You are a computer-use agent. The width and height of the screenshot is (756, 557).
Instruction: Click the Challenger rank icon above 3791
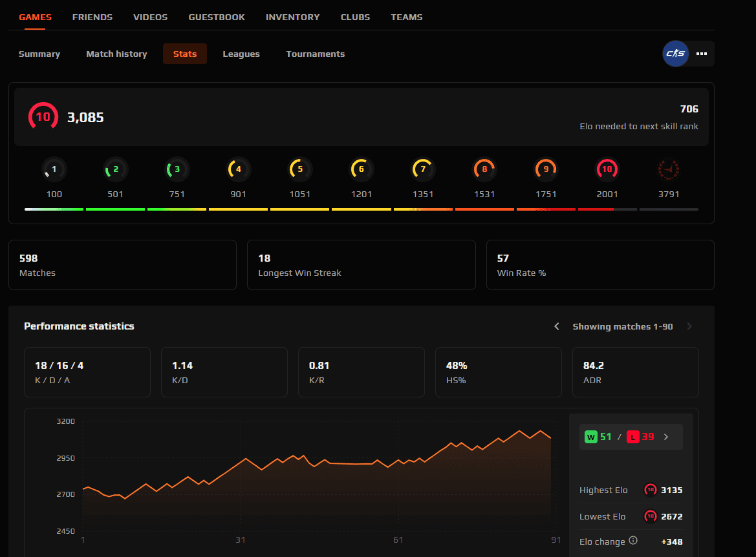[x=669, y=169]
